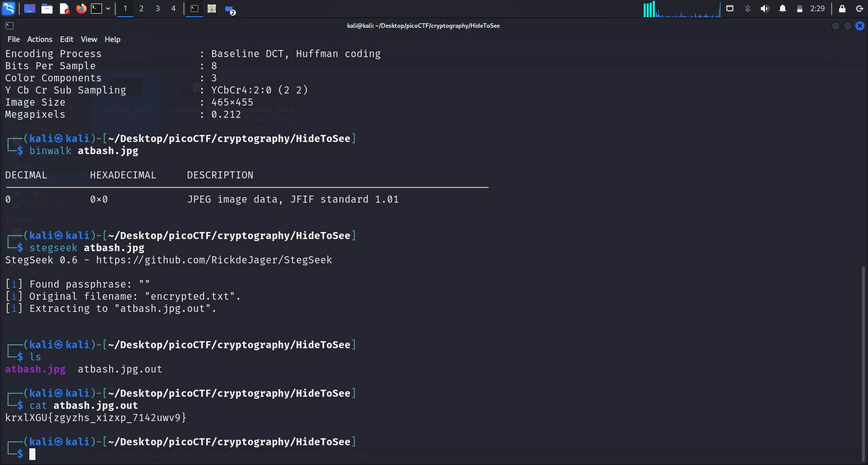868x465 pixels.
Task: Open the Help menu
Action: [x=112, y=39]
